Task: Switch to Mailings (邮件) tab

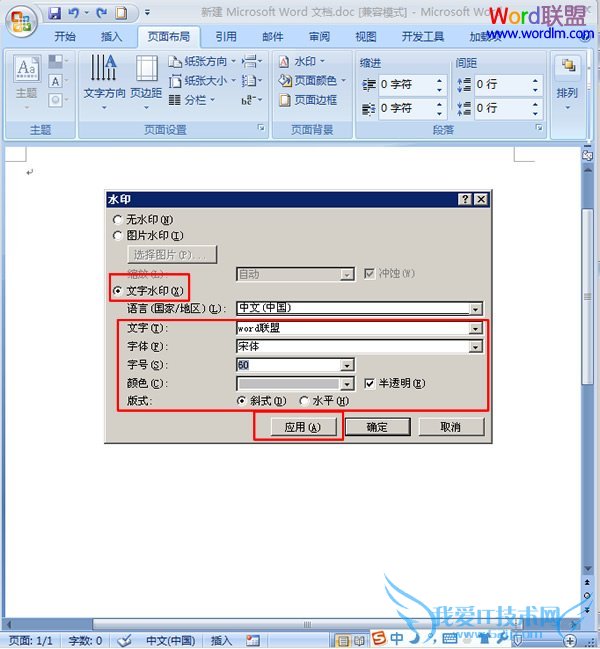Action: 273,37
